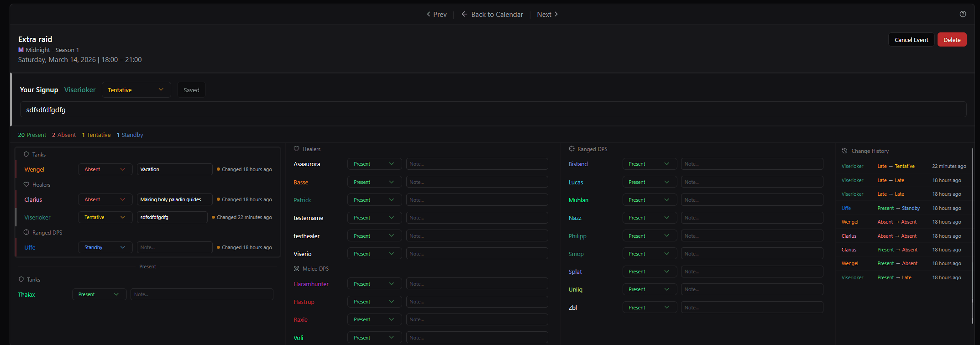Click the Ranged DPS crosshair icon above Uffe
This screenshot has width=980, height=345.
26,232
